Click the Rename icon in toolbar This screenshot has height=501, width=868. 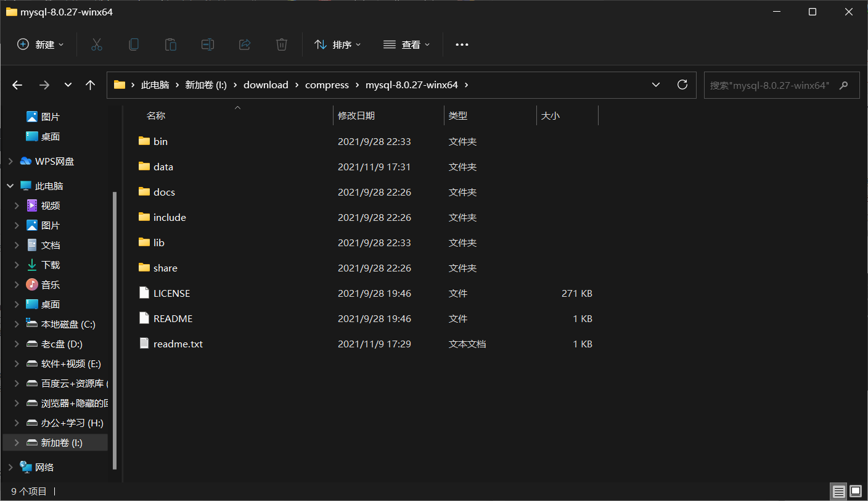point(208,44)
